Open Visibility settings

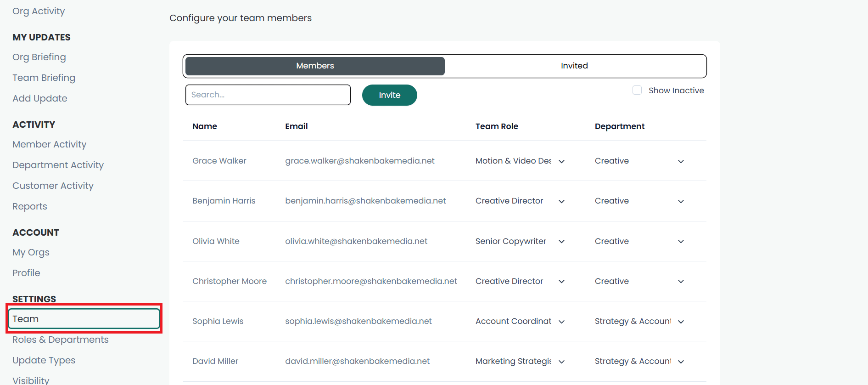coord(31,380)
